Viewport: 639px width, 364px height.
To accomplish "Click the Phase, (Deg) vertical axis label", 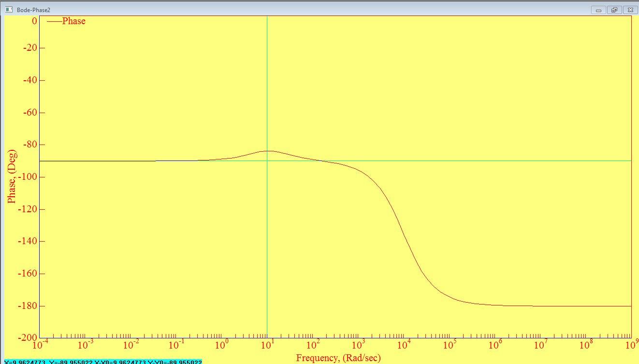I will coord(12,176).
